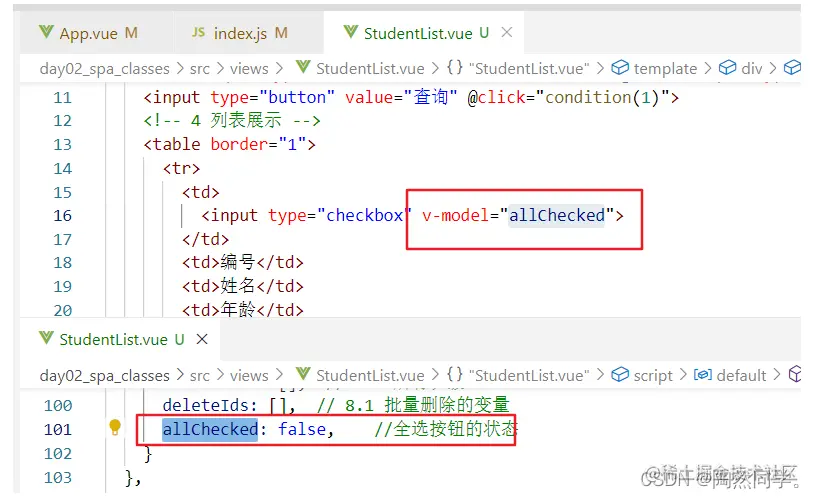Click StudentList.vue file in lower breadcrumb
The width and height of the screenshot is (814, 499).
370,375
